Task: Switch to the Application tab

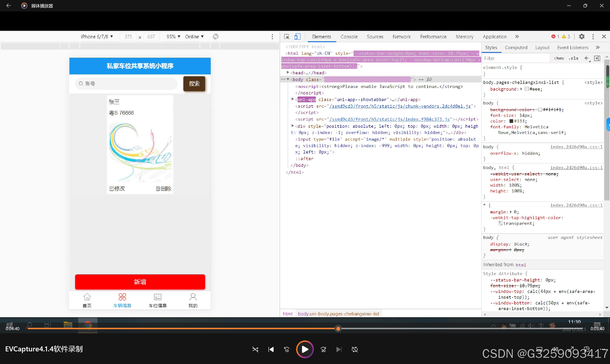Action: pos(494,36)
